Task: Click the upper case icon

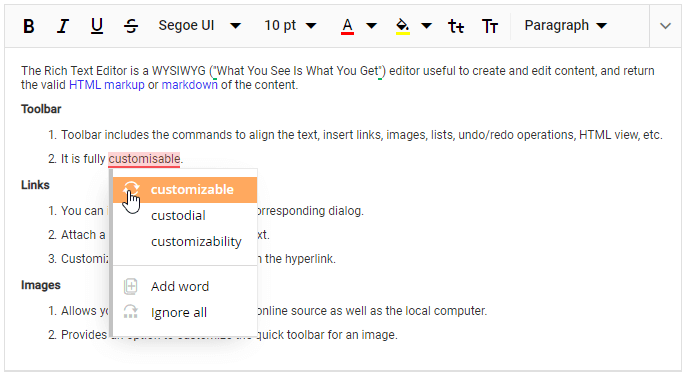Action: (x=490, y=26)
